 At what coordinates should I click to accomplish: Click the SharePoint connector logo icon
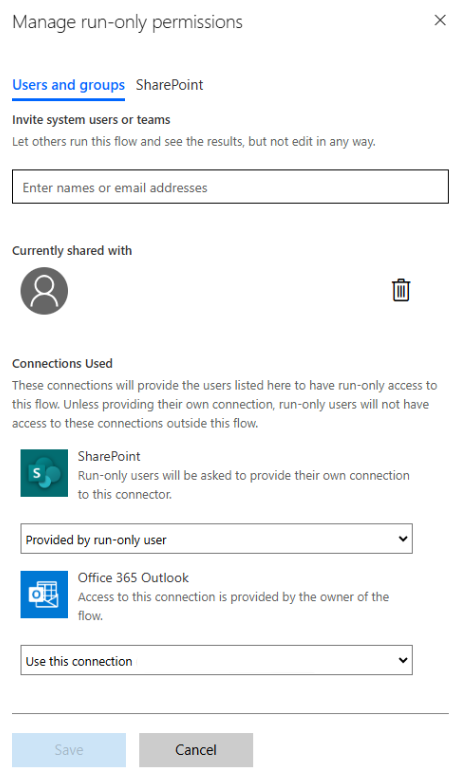pos(44,473)
